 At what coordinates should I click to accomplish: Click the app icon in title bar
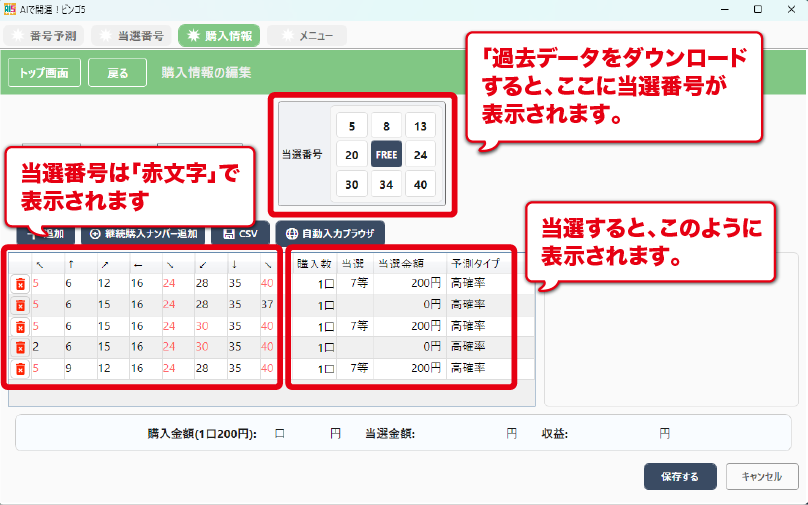[x=9, y=9]
